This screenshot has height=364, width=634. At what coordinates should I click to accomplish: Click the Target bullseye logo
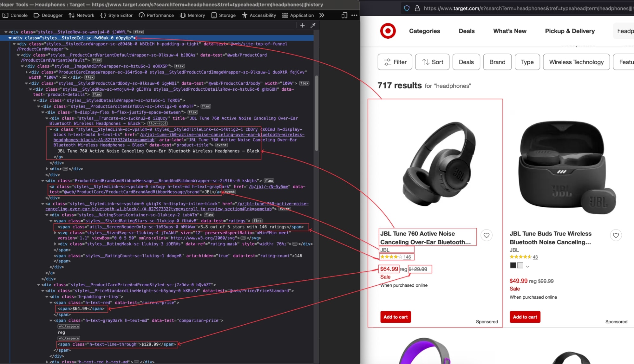click(x=388, y=31)
